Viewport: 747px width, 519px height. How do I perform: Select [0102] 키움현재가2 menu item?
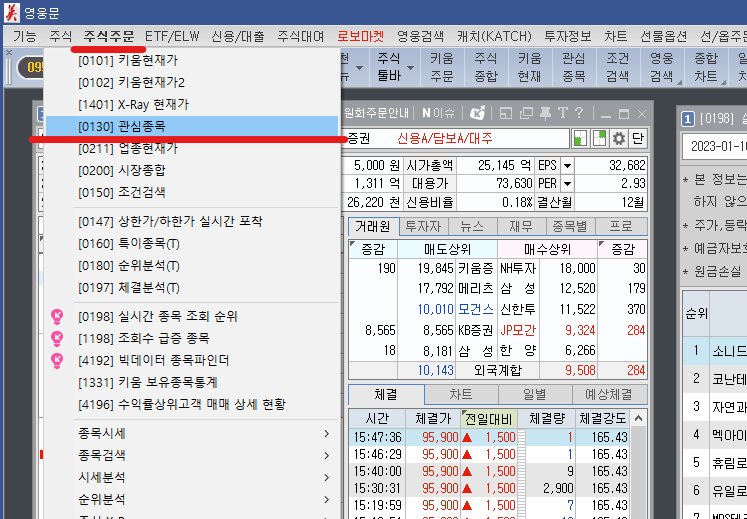192,82
